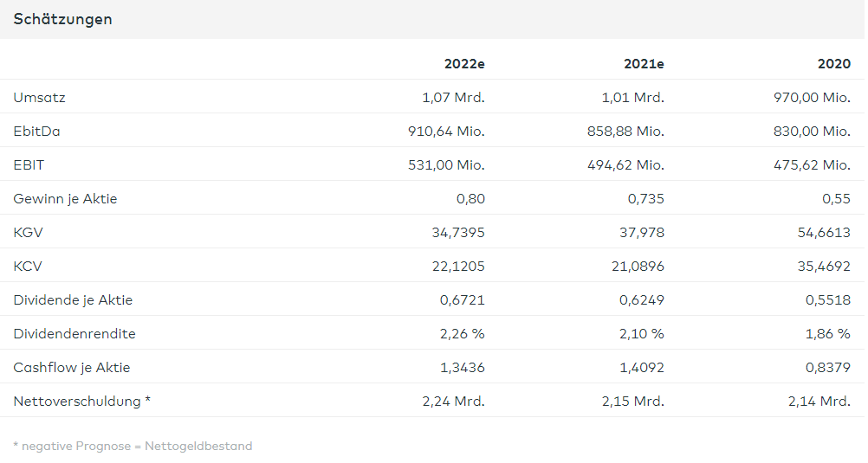Click the Schätzungen section heading
The height and width of the screenshot is (463, 868).
click(62, 19)
